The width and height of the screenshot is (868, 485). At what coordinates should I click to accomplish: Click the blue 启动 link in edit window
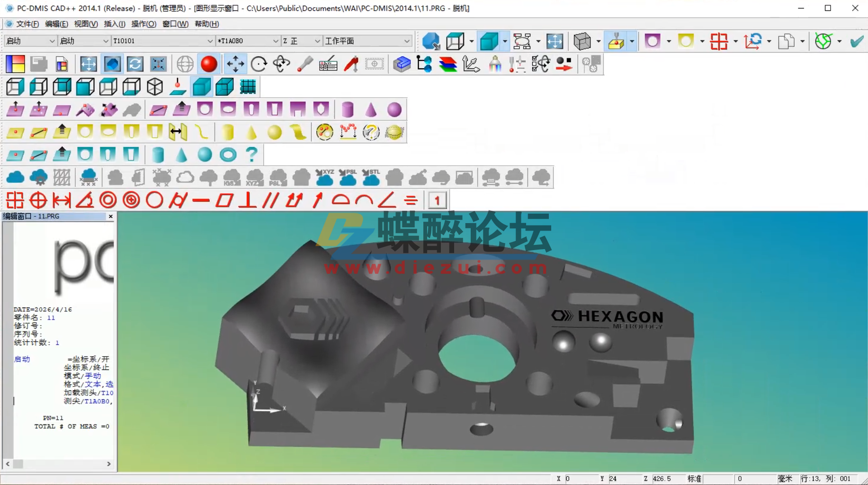[x=21, y=359]
